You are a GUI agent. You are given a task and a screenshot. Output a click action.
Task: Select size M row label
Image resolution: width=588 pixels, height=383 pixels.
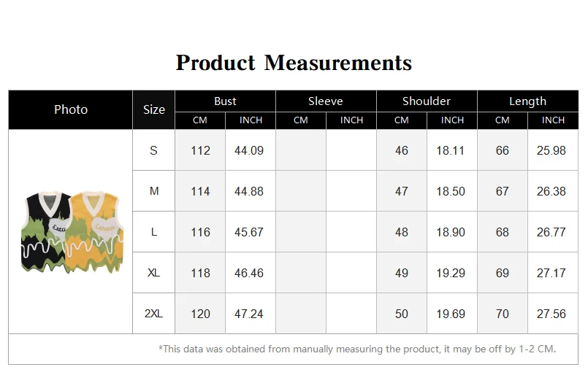click(153, 191)
